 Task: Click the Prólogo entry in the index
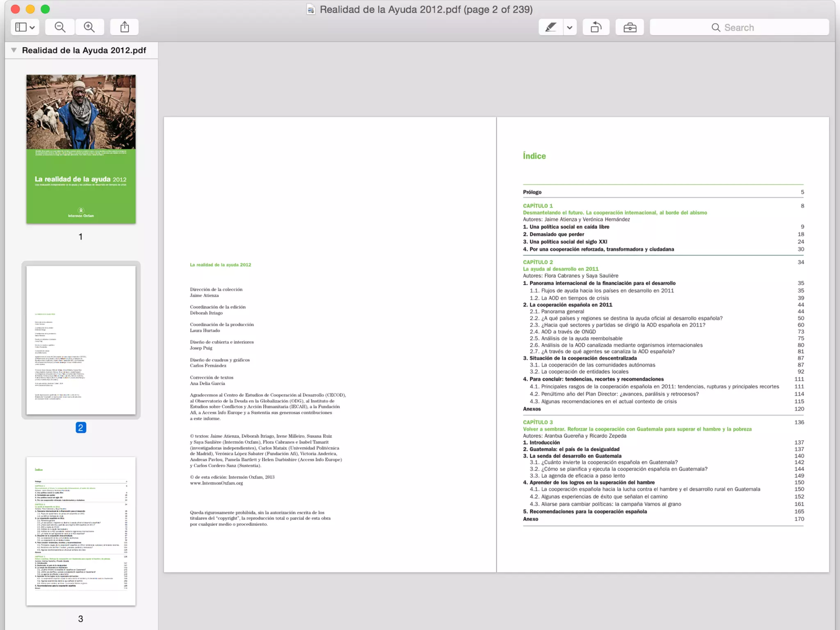coord(532,192)
